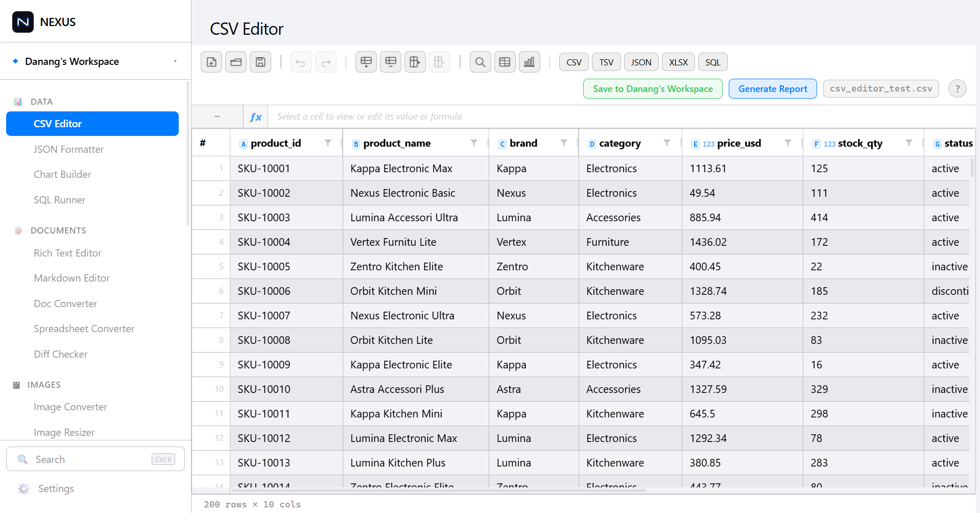
Task: Create a new file with the toolbar icon
Action: [x=211, y=62]
